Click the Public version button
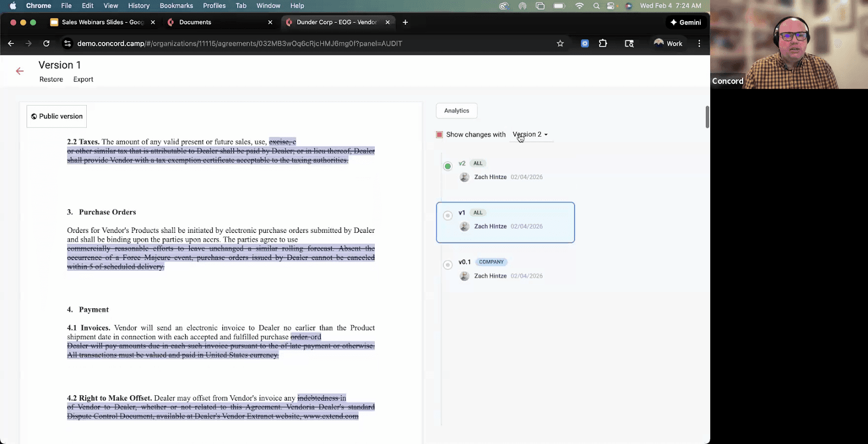This screenshot has height=444, width=868. click(x=56, y=116)
